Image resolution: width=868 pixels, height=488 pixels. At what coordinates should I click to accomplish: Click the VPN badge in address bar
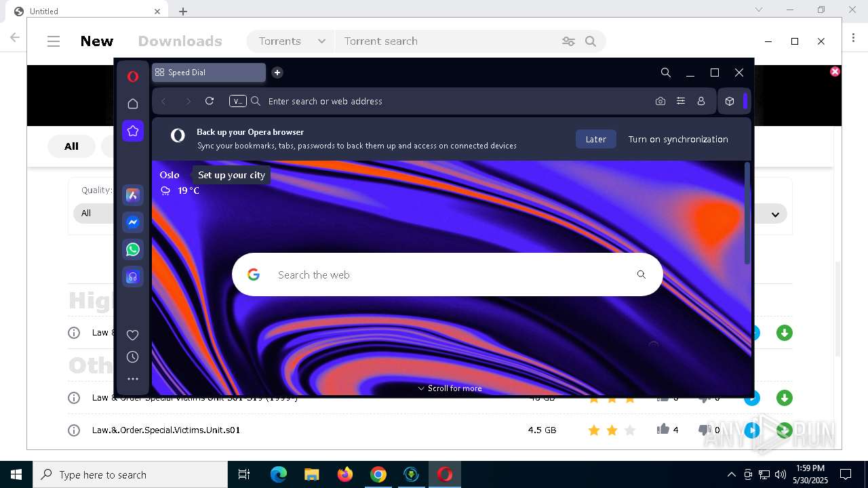pyautogui.click(x=238, y=101)
